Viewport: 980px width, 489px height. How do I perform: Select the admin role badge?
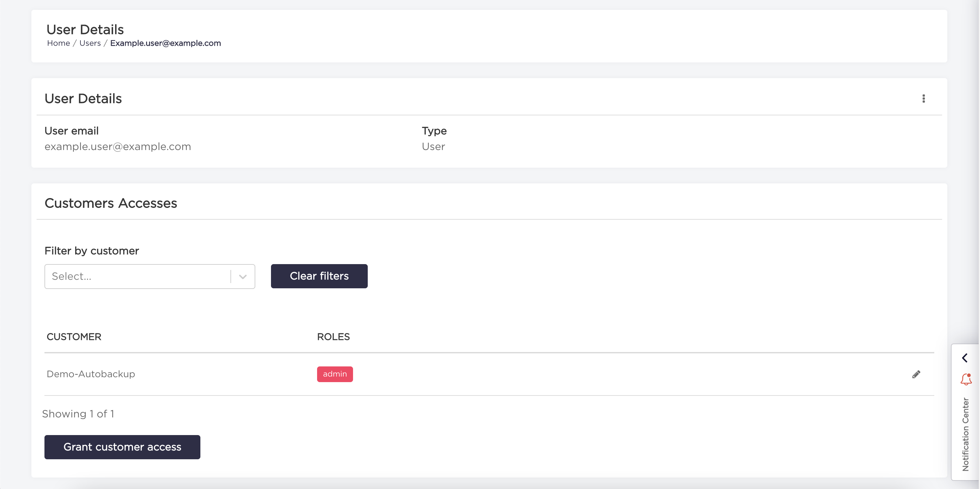pyautogui.click(x=335, y=374)
